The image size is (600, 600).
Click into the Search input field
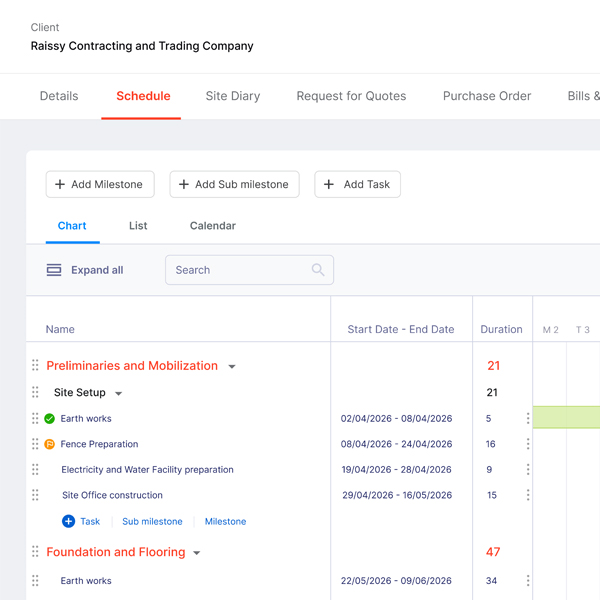point(238,270)
